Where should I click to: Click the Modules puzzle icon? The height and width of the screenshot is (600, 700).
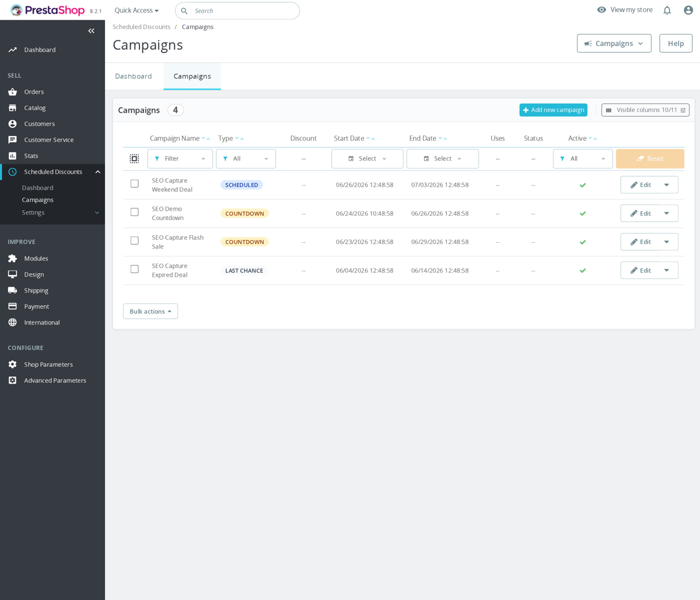(x=12, y=259)
